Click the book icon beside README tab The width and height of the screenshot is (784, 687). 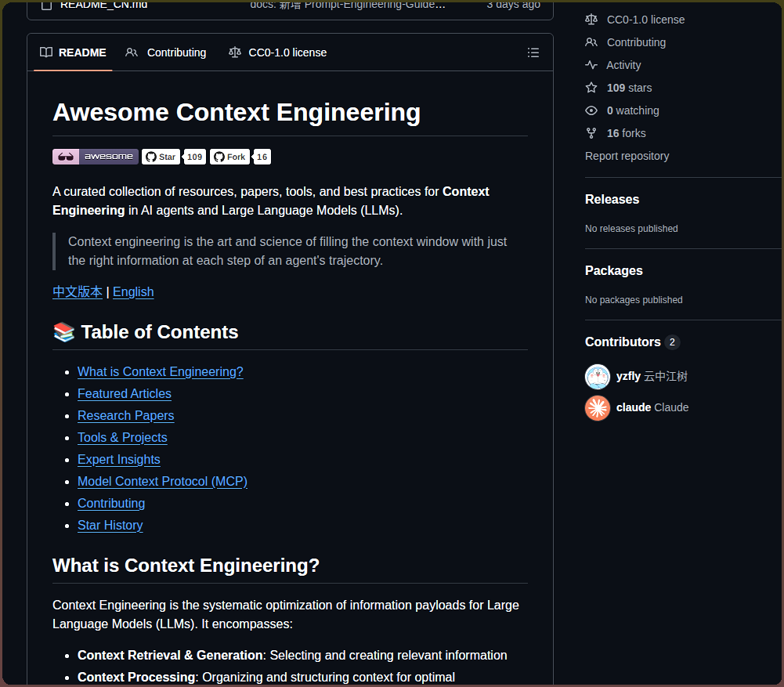point(46,52)
